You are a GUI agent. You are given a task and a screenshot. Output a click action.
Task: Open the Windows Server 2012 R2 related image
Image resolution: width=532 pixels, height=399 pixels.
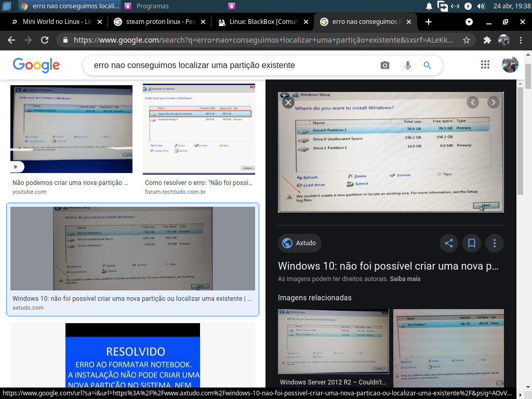coord(333,342)
